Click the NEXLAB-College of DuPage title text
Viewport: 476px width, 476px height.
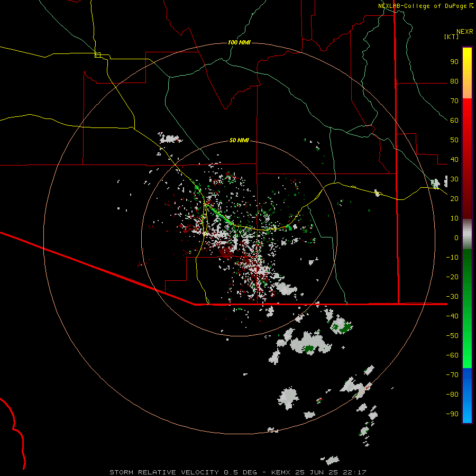tap(423, 6)
